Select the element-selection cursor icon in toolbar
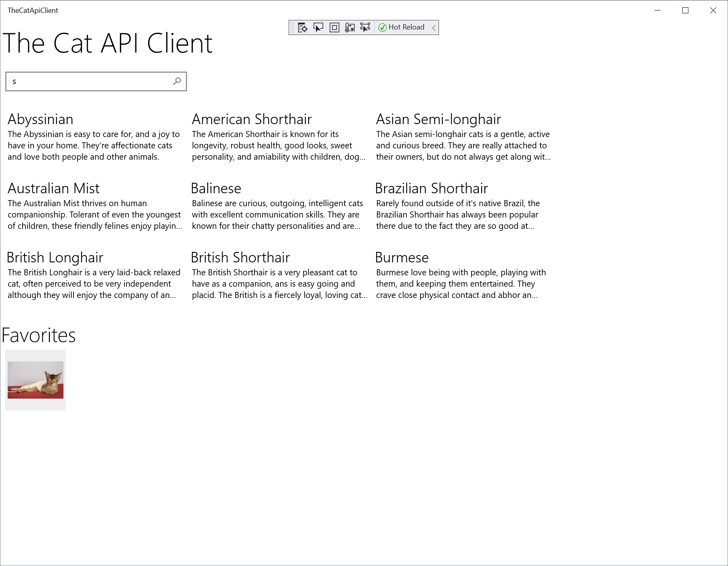The width and height of the screenshot is (728, 566). [x=318, y=27]
